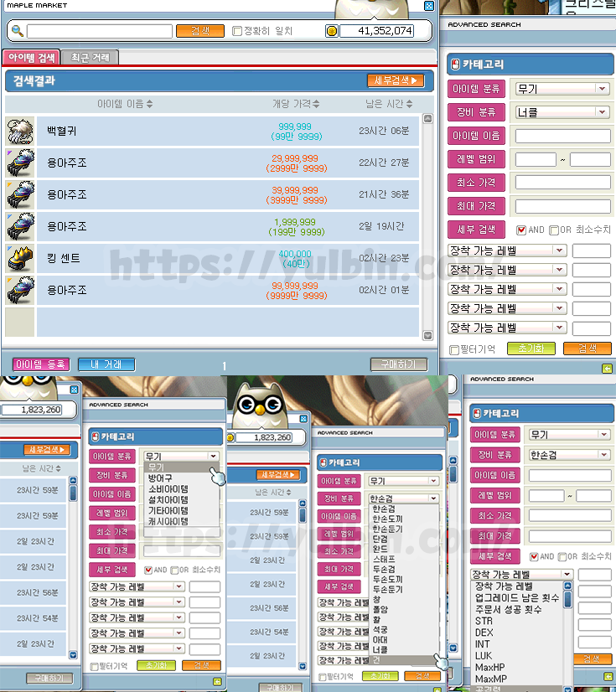Click the 무기 dropdown arrow under the hand cursor
Screen dimensions: 616x692
click(x=213, y=456)
